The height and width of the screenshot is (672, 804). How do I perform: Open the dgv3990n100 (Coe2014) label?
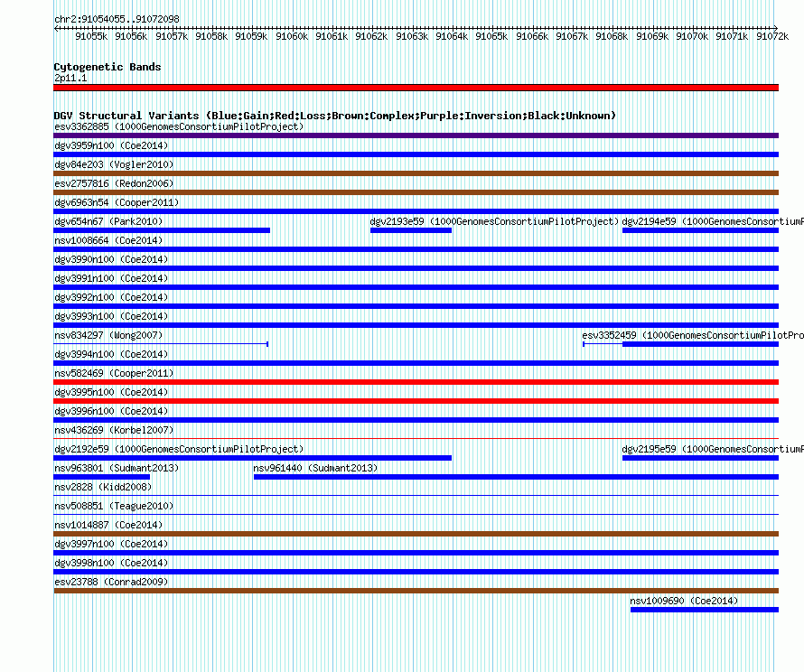pyautogui.click(x=111, y=259)
